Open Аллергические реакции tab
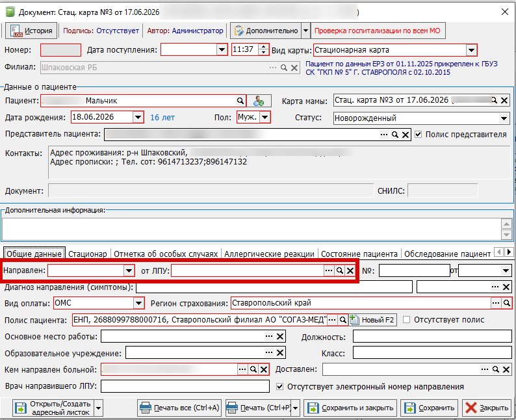516x420 pixels. tap(269, 254)
